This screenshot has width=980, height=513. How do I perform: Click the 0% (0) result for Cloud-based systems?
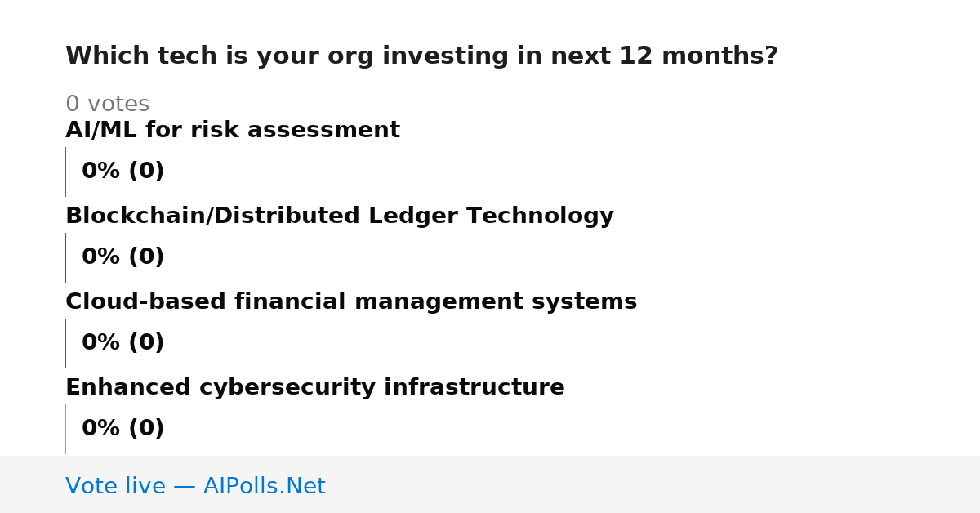(123, 343)
